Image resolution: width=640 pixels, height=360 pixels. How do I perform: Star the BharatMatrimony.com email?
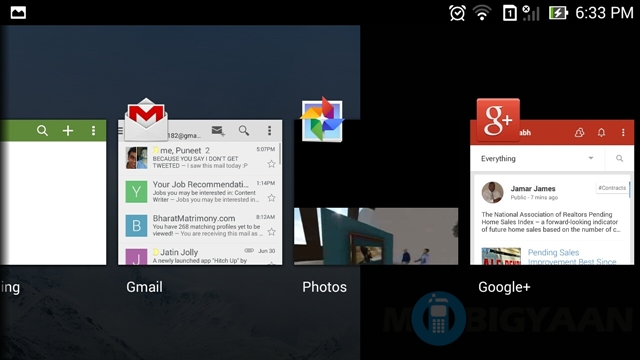coord(271,232)
